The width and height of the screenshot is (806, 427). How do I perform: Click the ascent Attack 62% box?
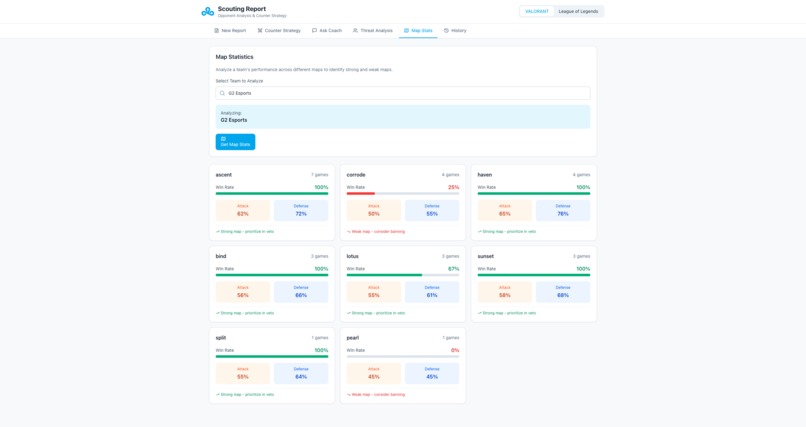[x=243, y=211]
